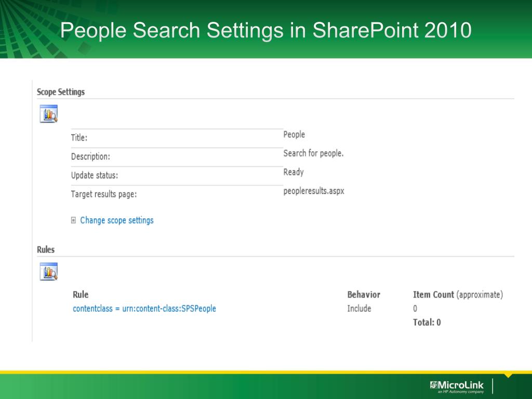Click the Total: 0 summary
The width and height of the screenshot is (532, 399).
427,322
